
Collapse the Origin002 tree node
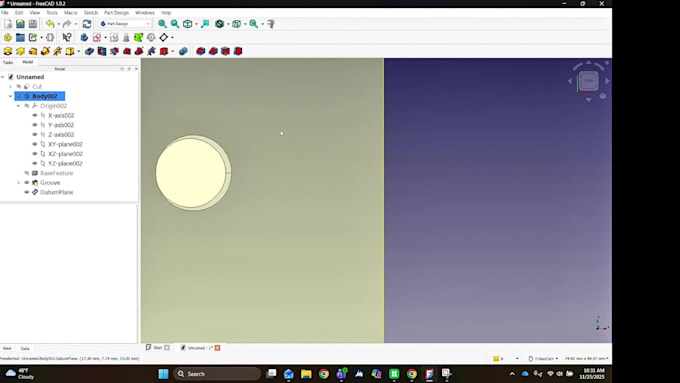point(18,106)
